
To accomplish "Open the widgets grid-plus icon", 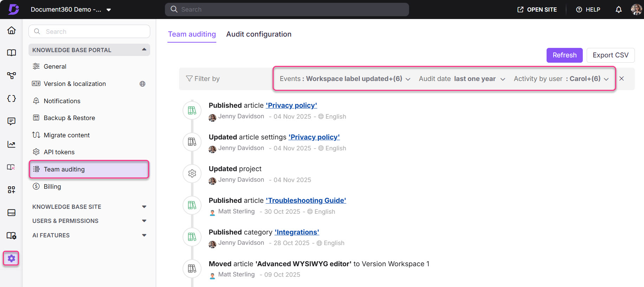I will [x=12, y=190].
